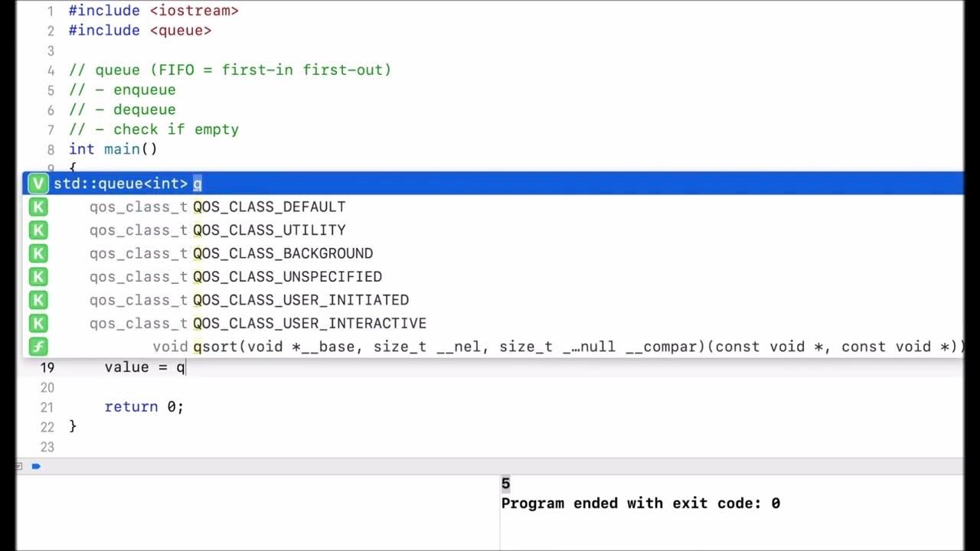980x551 pixels.
Task: Place cursor on the return 0 line
Action: [x=144, y=406]
